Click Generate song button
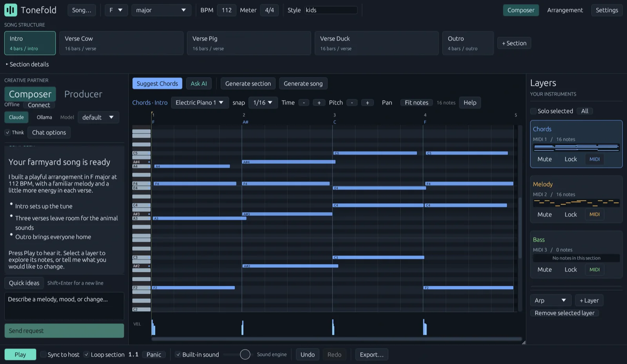Screen dimensions: 627x364 303,83
